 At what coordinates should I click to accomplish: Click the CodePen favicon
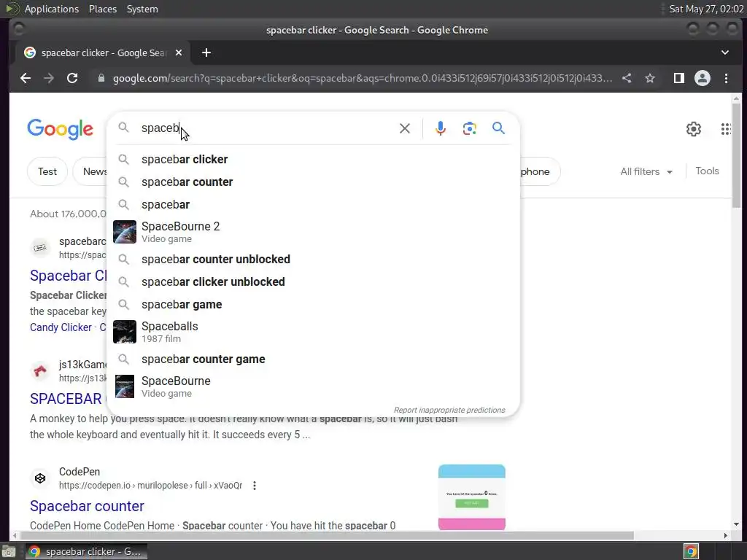click(40, 478)
